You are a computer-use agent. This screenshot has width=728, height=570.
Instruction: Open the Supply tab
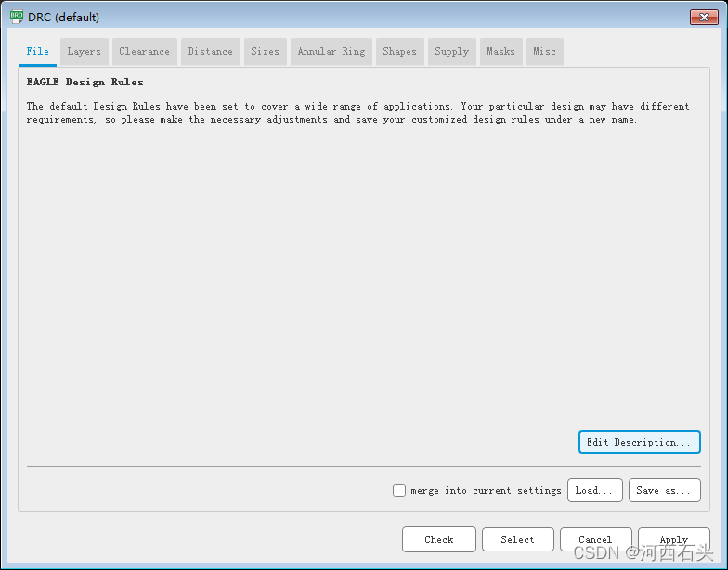pyautogui.click(x=452, y=52)
